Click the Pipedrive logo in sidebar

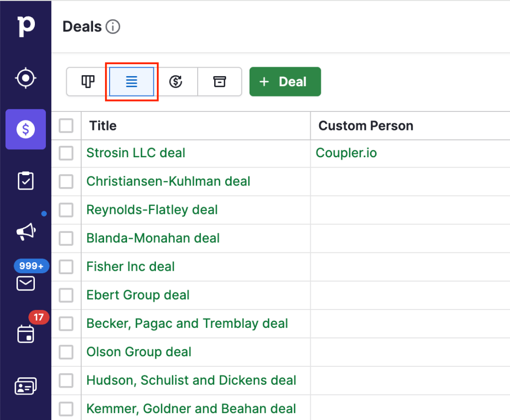pos(26,26)
